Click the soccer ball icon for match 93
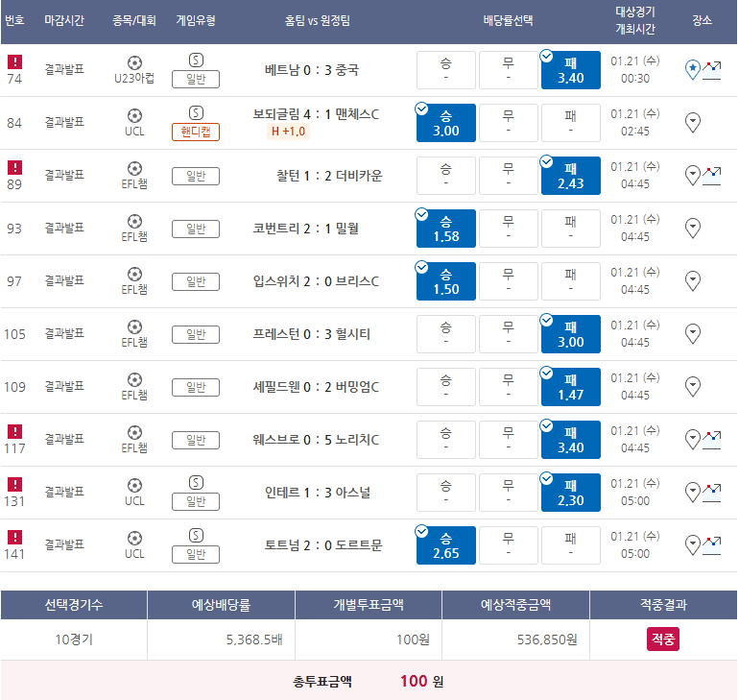739x700 pixels. [134, 220]
